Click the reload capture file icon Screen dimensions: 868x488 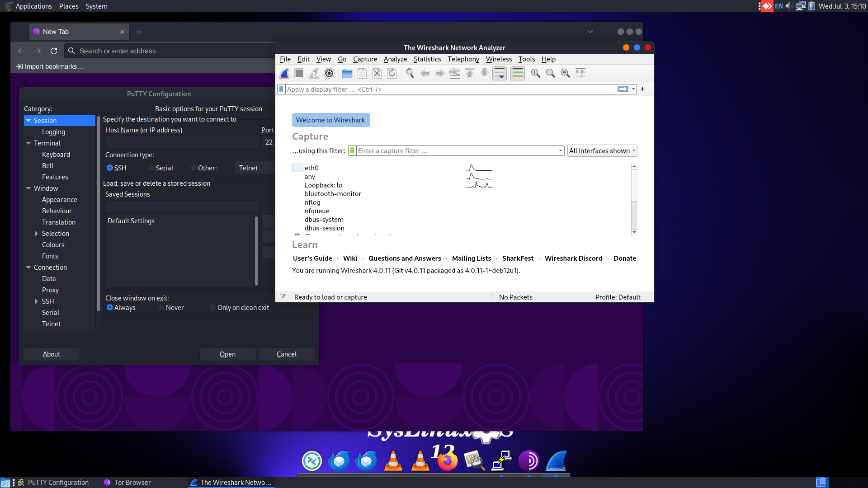point(392,73)
